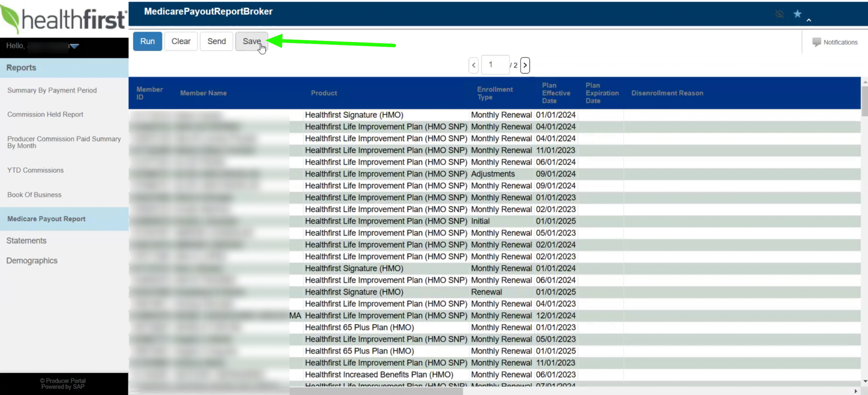Click the Member ID column header

(x=150, y=93)
